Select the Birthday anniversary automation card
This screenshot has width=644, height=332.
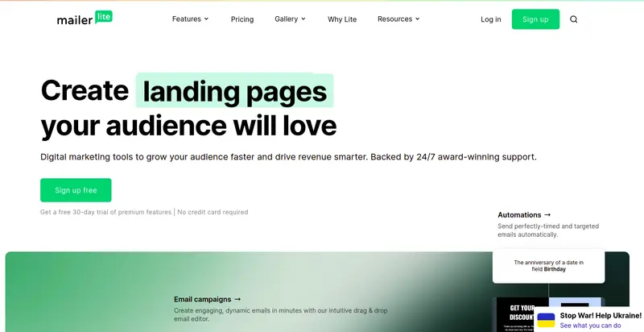point(548,266)
